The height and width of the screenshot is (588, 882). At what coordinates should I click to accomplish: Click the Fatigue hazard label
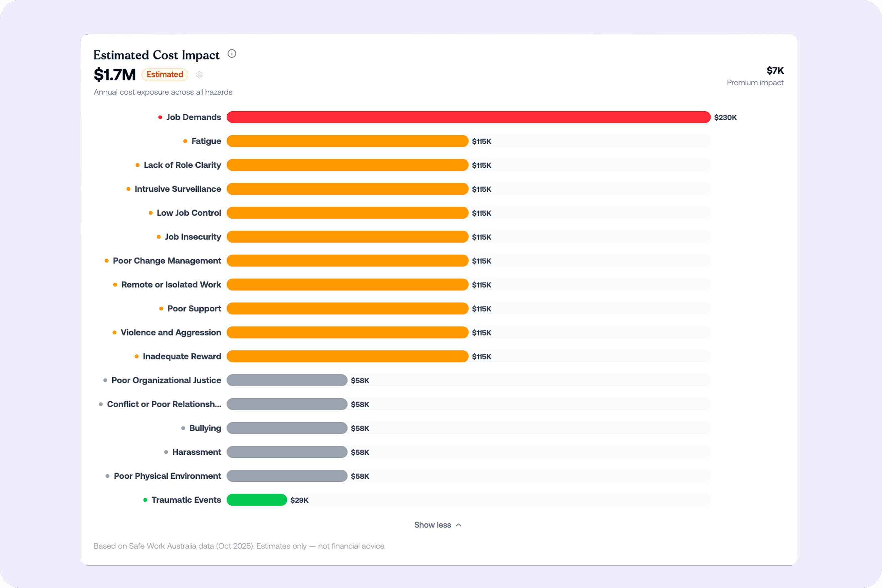pos(206,142)
